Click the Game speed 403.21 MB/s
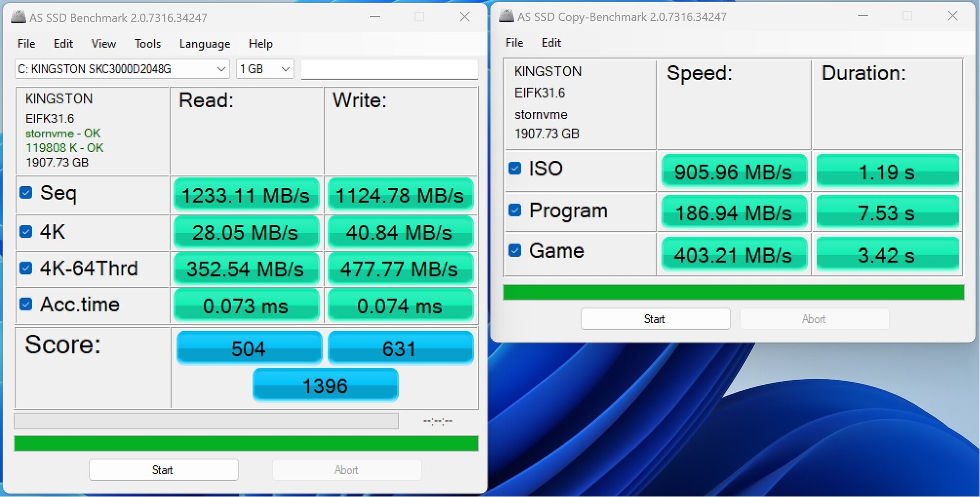Screen dimensions: 980x497 [734, 254]
